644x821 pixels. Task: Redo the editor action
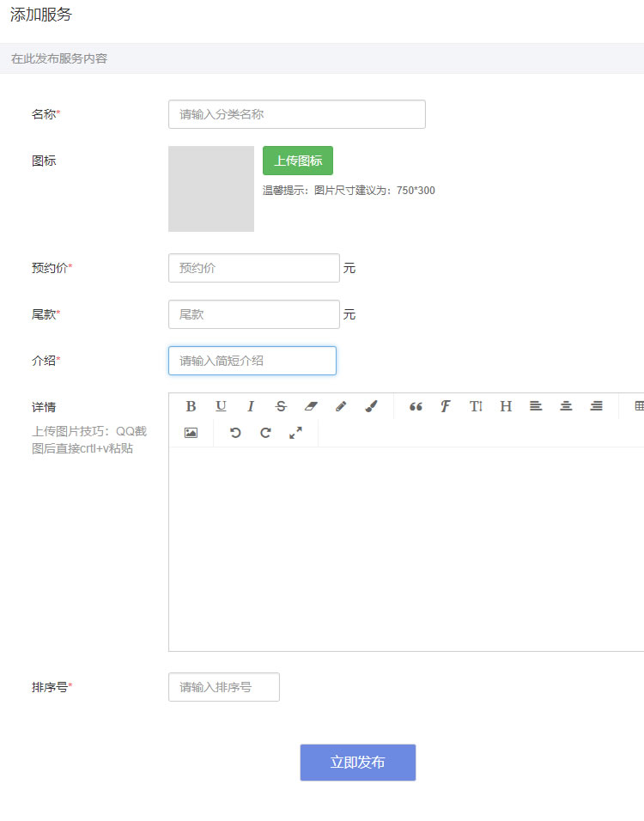[x=265, y=433]
